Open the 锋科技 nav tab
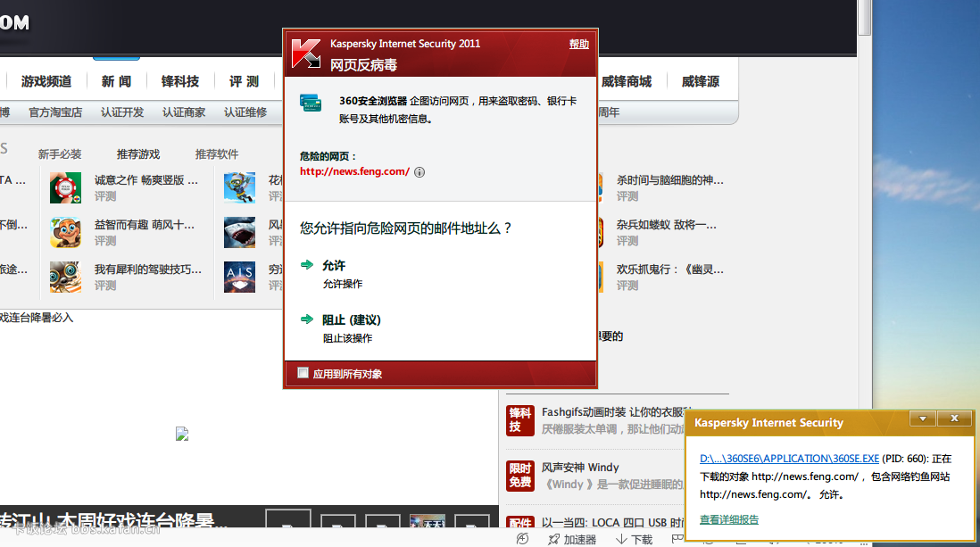 [180, 81]
